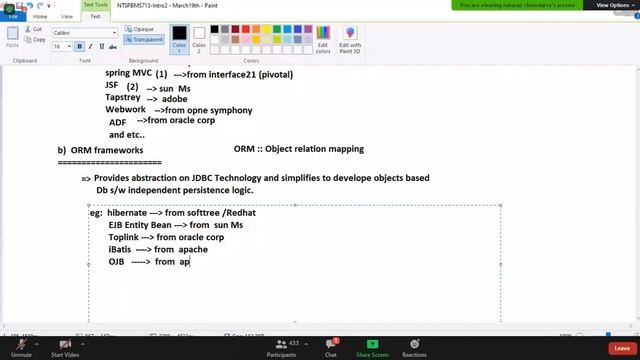This screenshot has width=640, height=360.
Task: Open the Participants panel in Zoom
Action: [x=281, y=348]
